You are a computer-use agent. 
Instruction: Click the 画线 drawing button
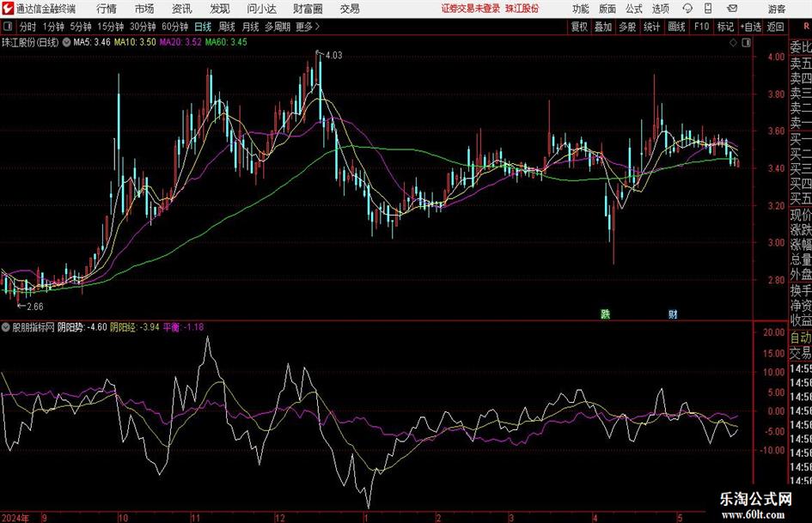(676, 27)
